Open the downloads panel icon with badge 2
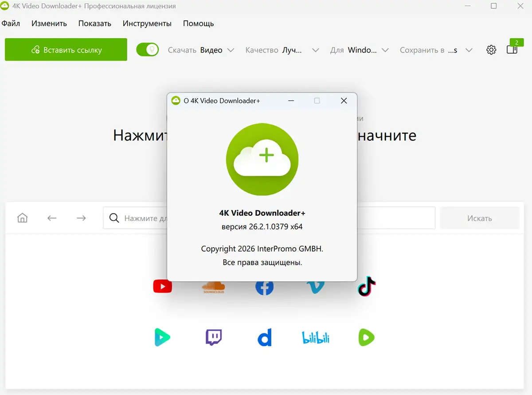The width and height of the screenshot is (532, 395). click(512, 49)
